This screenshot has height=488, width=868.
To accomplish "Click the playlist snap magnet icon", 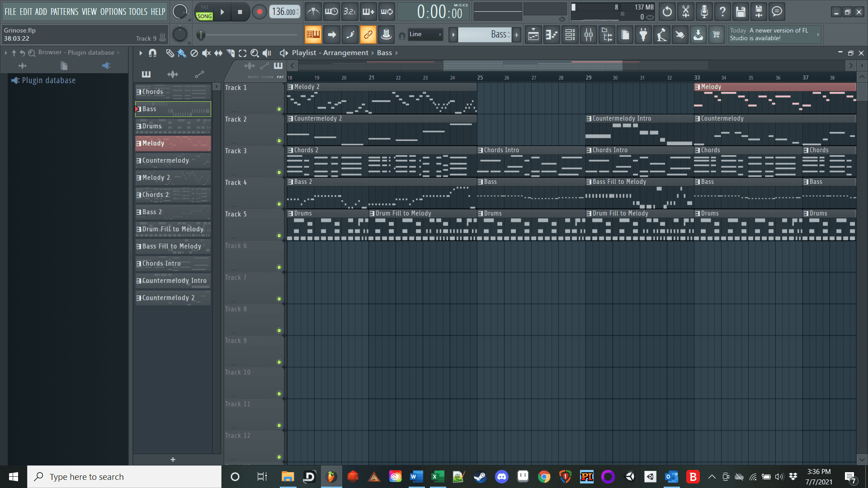I will (x=153, y=53).
